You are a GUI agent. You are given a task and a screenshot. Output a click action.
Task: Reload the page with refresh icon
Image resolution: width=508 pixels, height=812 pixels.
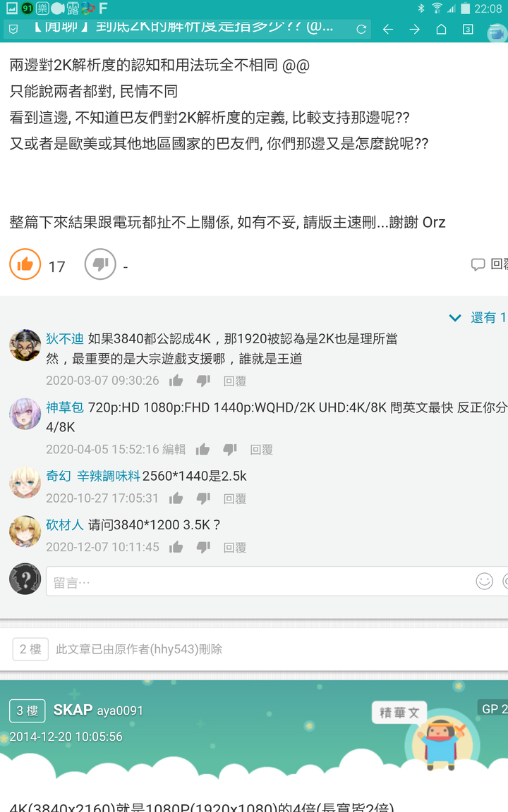coord(361,29)
